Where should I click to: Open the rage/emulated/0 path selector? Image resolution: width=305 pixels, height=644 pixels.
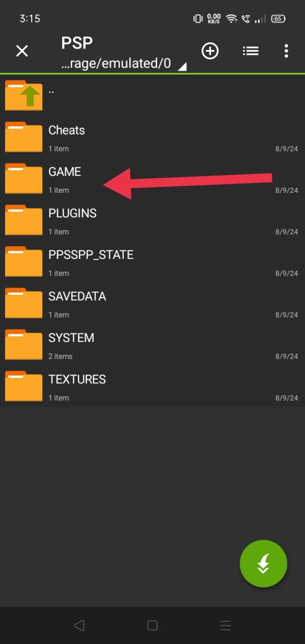[116, 63]
